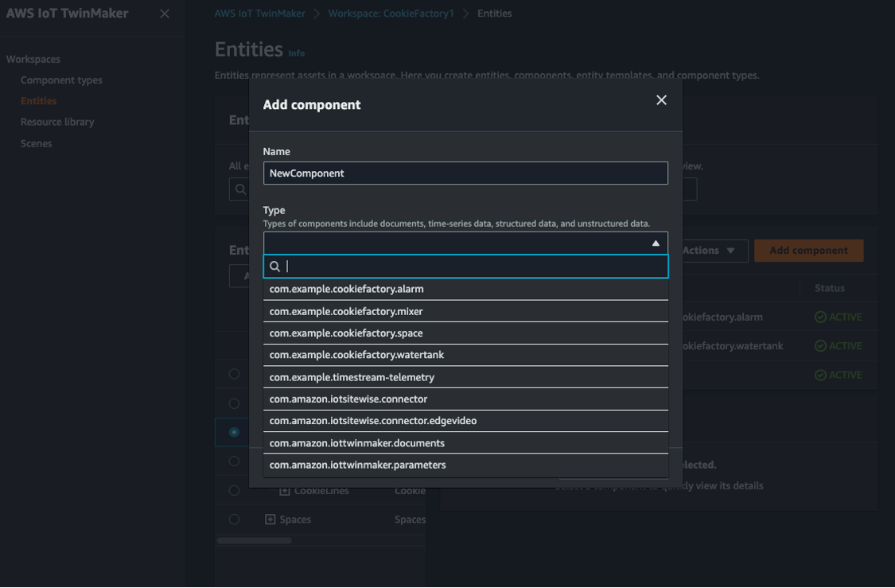
Task: Collapse the Type dropdown using its arrow
Action: [656, 242]
